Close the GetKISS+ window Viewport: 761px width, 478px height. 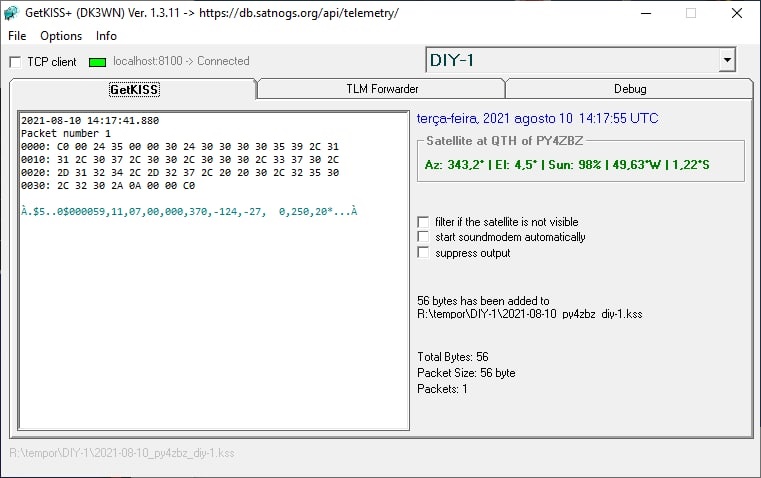(x=737, y=13)
